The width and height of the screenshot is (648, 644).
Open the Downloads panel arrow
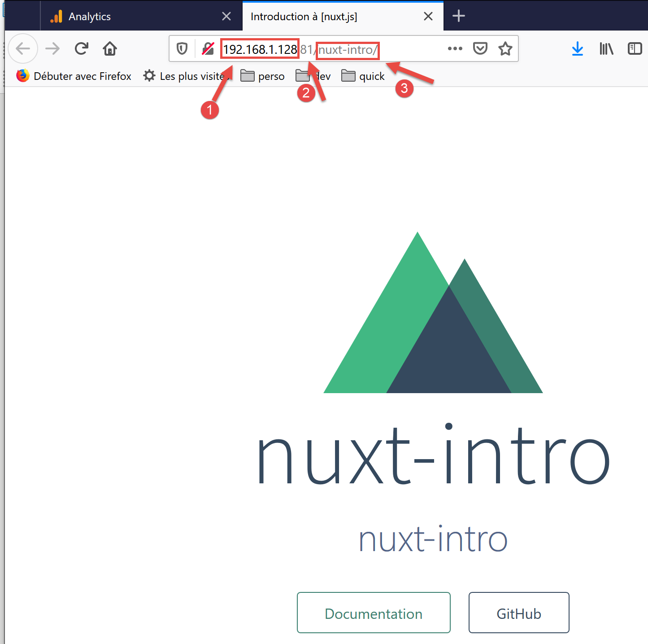pyautogui.click(x=578, y=48)
